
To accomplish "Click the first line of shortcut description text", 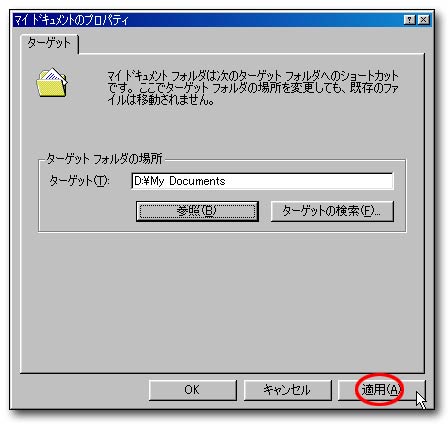I will [253, 76].
